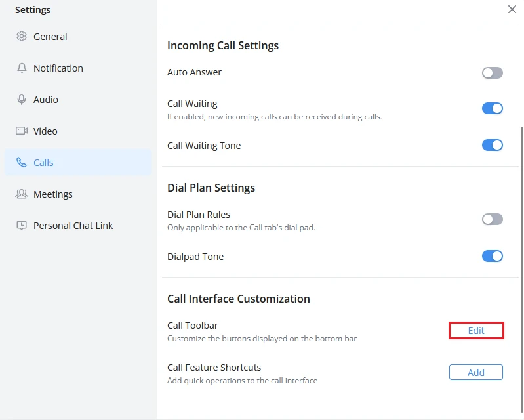Click the Calls phone icon
The width and height of the screenshot is (524, 420).
click(x=22, y=163)
